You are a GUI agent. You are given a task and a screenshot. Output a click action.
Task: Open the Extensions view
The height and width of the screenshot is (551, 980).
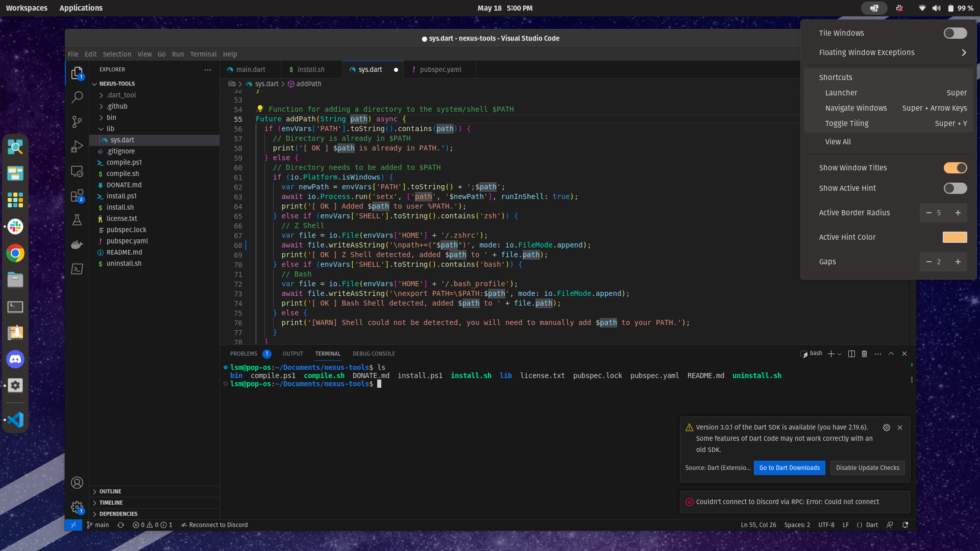point(77,195)
